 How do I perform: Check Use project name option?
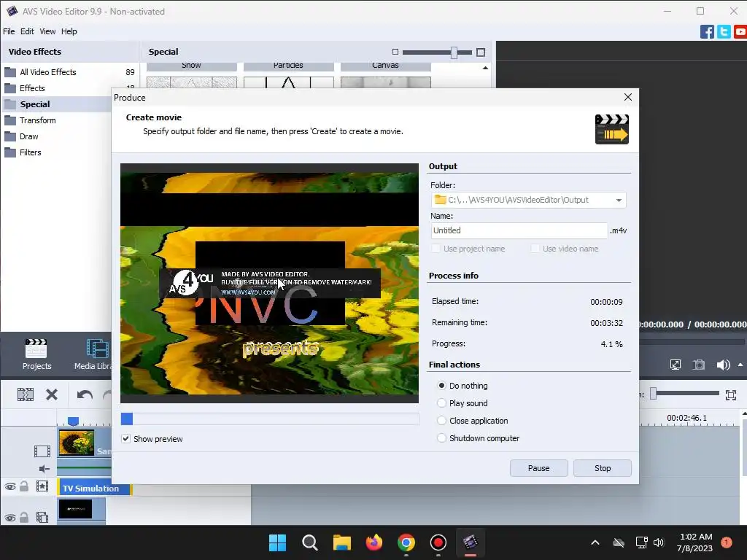[436, 248]
